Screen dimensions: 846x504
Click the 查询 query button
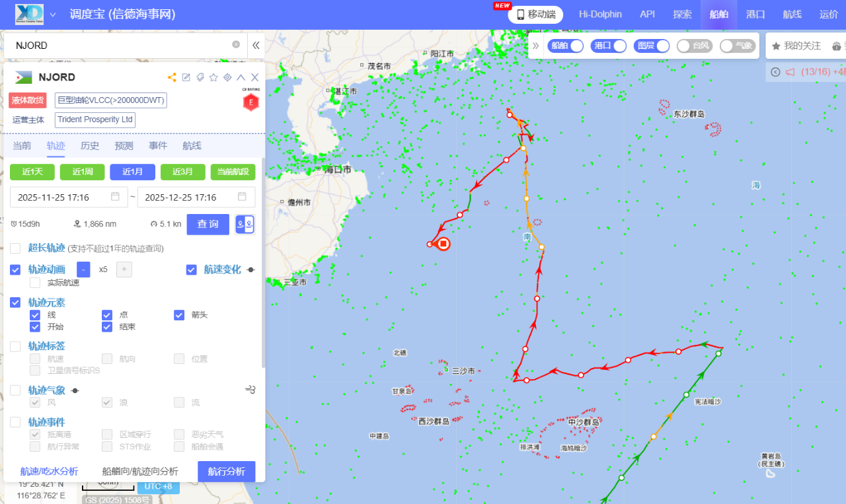pyautogui.click(x=208, y=225)
